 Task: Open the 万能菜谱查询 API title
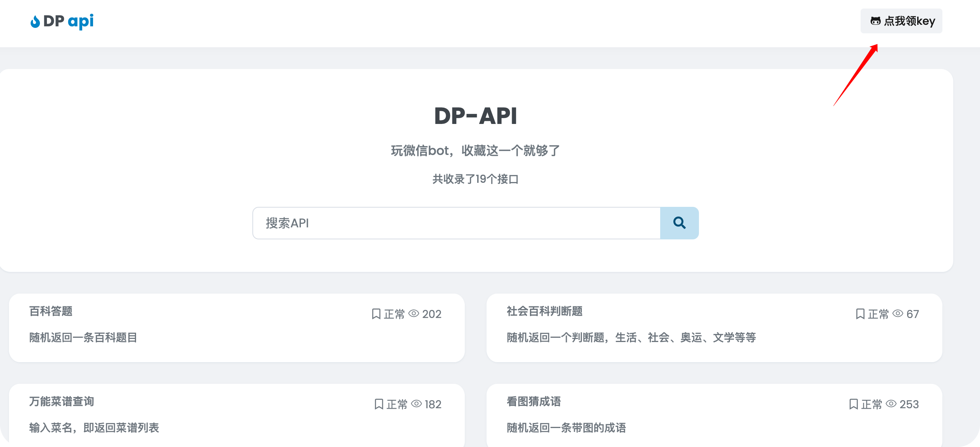tap(62, 401)
